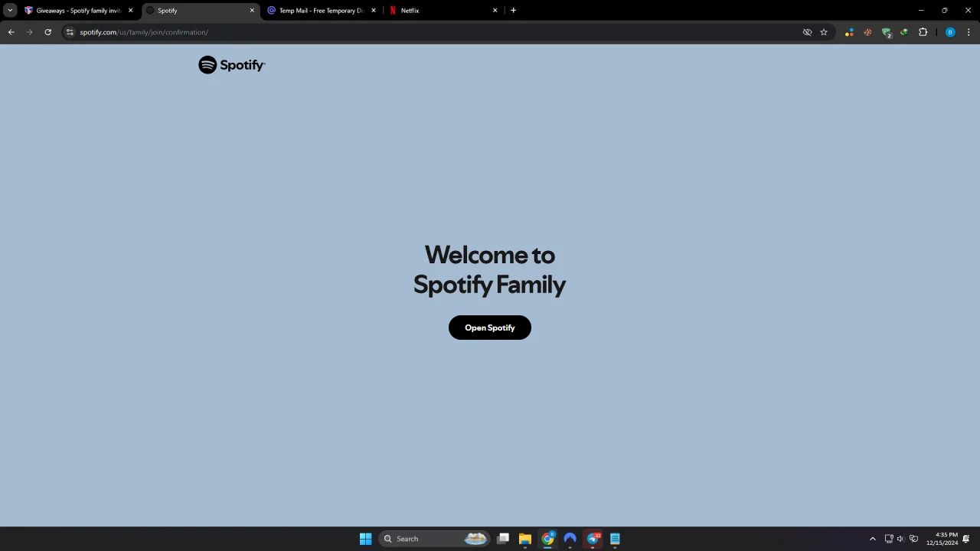Click the Chrome taskbar icon
This screenshot has height=551, width=980.
pos(547,539)
